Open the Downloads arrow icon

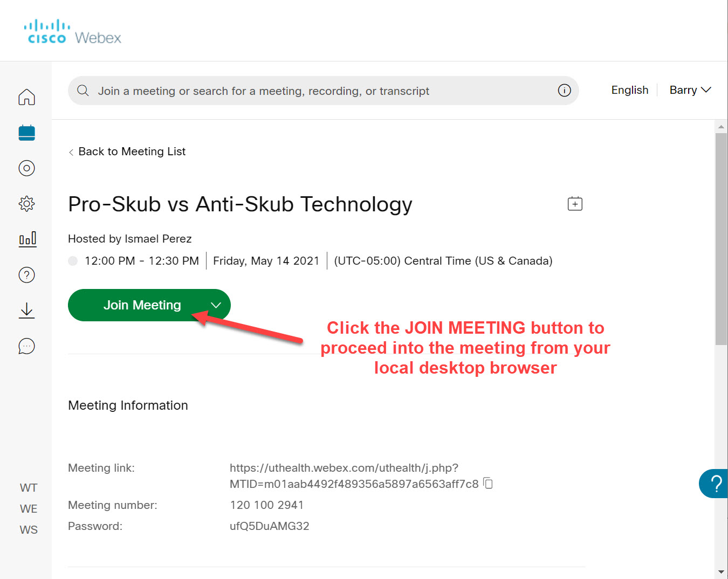pos(26,311)
